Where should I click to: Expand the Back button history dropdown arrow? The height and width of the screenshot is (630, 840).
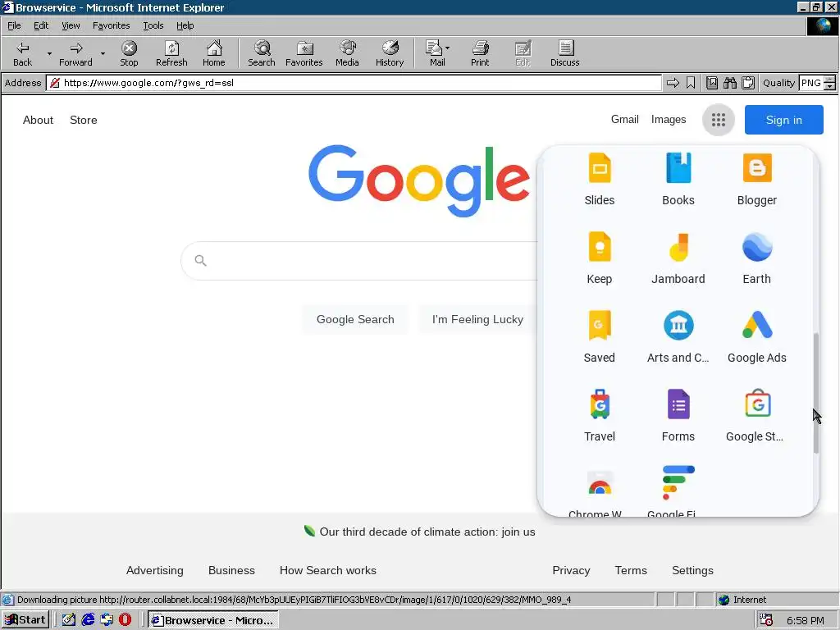click(49, 53)
